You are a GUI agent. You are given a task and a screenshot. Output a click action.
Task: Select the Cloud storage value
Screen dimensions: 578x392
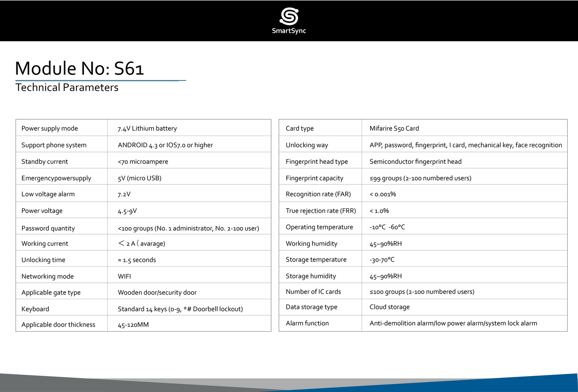click(390, 307)
